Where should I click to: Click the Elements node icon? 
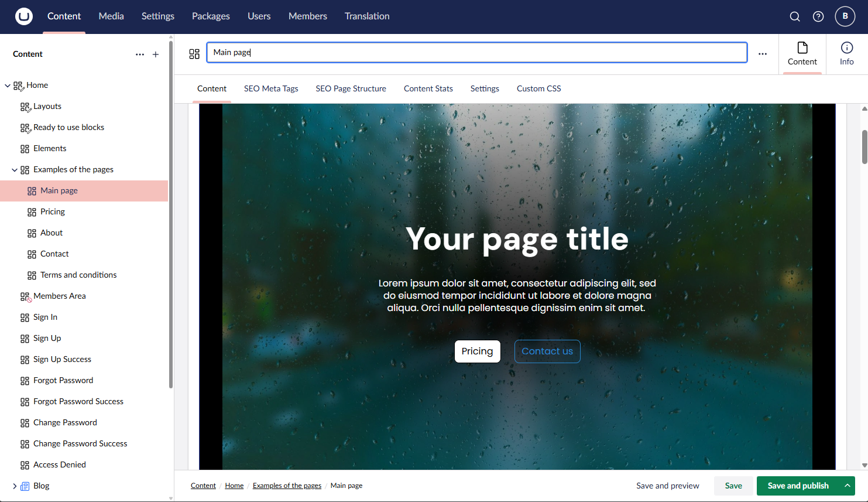[25, 149]
